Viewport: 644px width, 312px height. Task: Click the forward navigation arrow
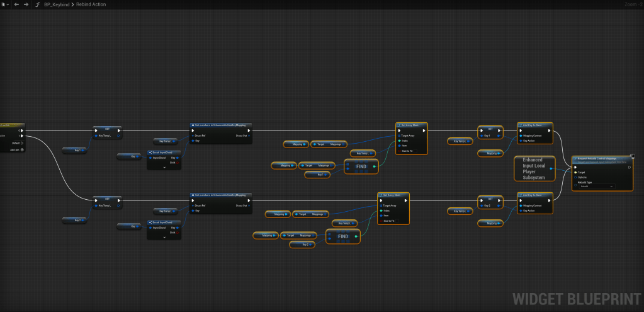click(26, 4)
